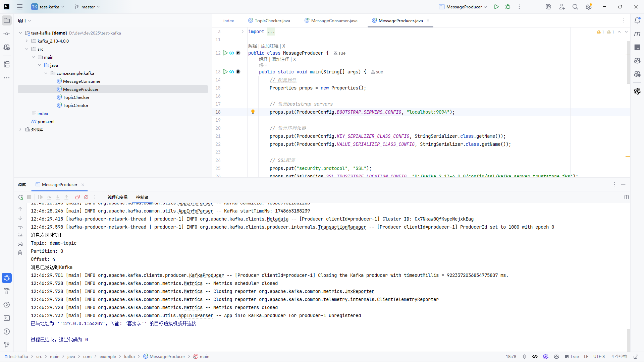Print console output icon
The width and height of the screenshot is (644, 362).
click(x=20, y=244)
